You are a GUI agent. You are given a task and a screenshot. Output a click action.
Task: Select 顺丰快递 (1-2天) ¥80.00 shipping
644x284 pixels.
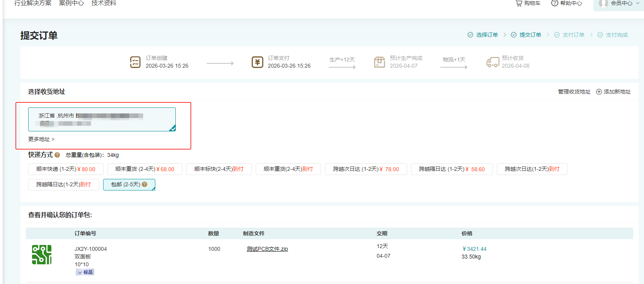[66, 169]
